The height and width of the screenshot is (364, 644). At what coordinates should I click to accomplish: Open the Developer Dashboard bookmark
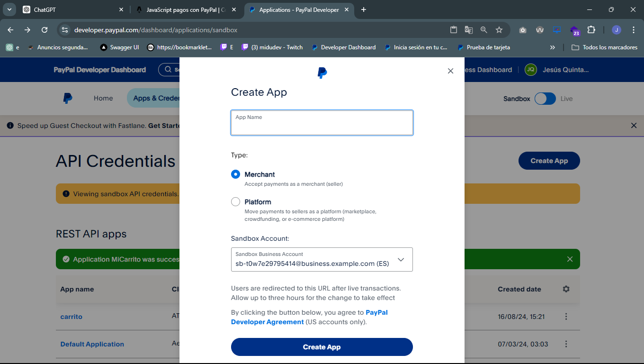(343, 47)
